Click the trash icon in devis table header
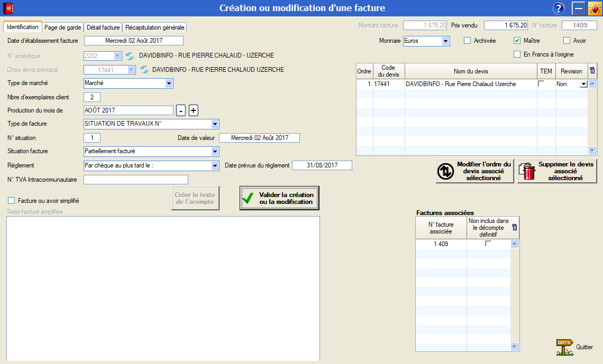Screen dimensions: 603x364 tap(592, 71)
